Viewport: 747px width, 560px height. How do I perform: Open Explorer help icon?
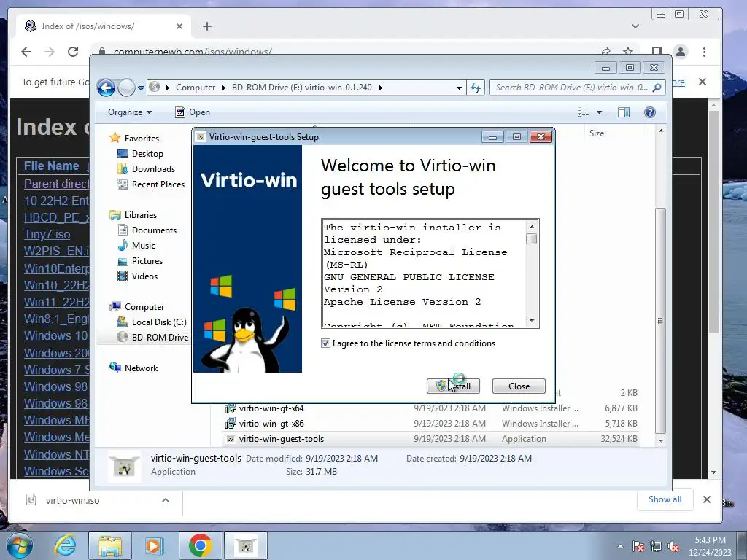click(x=650, y=112)
